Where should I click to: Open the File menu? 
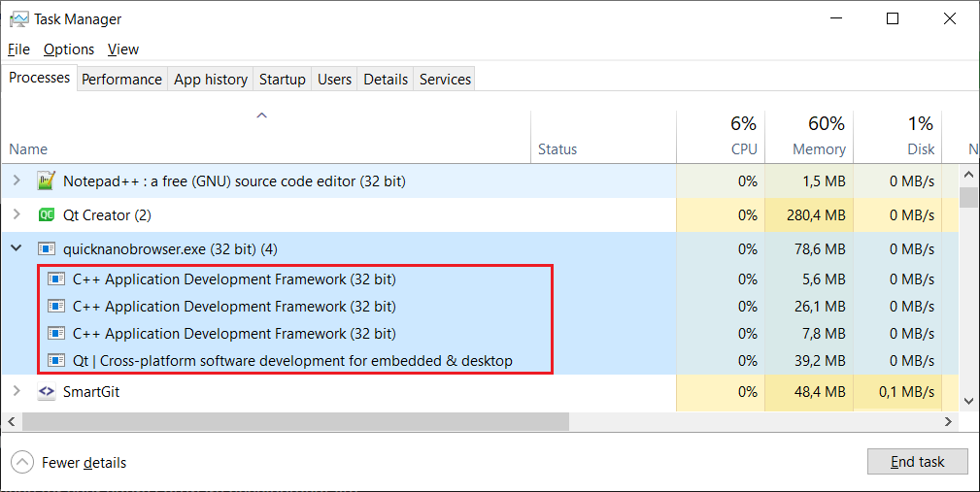coord(18,49)
